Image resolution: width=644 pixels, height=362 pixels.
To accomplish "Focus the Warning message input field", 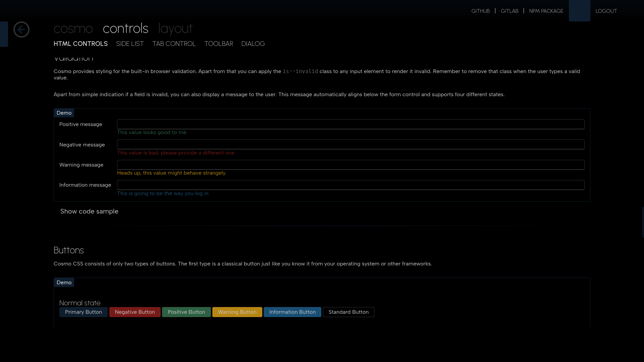I will coord(351,165).
